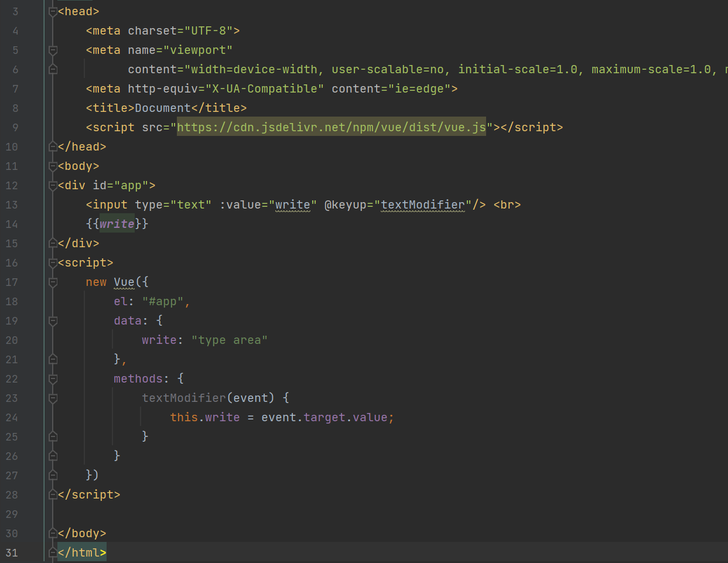The image size is (728, 563).
Task: Click the closing </script> tag on line 9
Action: click(x=532, y=128)
